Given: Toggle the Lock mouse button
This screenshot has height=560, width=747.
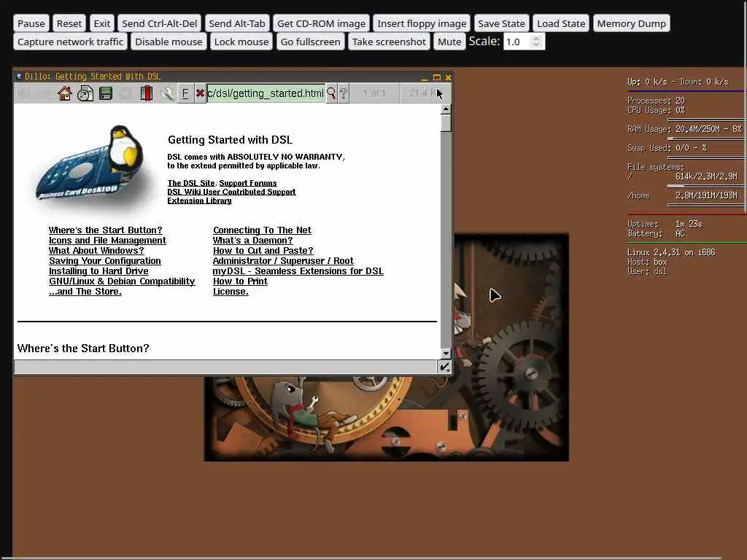Looking at the screenshot, I should [241, 42].
